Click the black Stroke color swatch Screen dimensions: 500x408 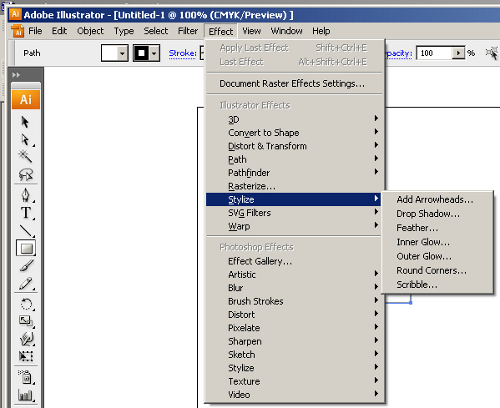coord(142,53)
